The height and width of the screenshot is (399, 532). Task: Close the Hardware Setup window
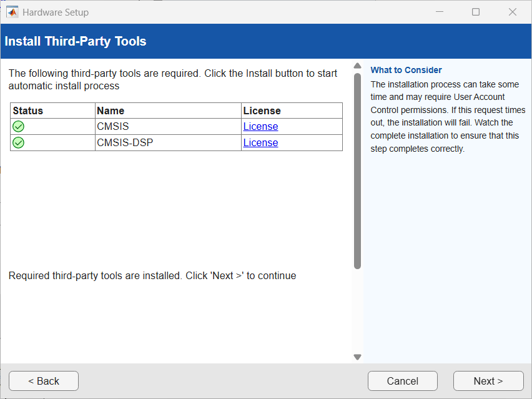513,12
